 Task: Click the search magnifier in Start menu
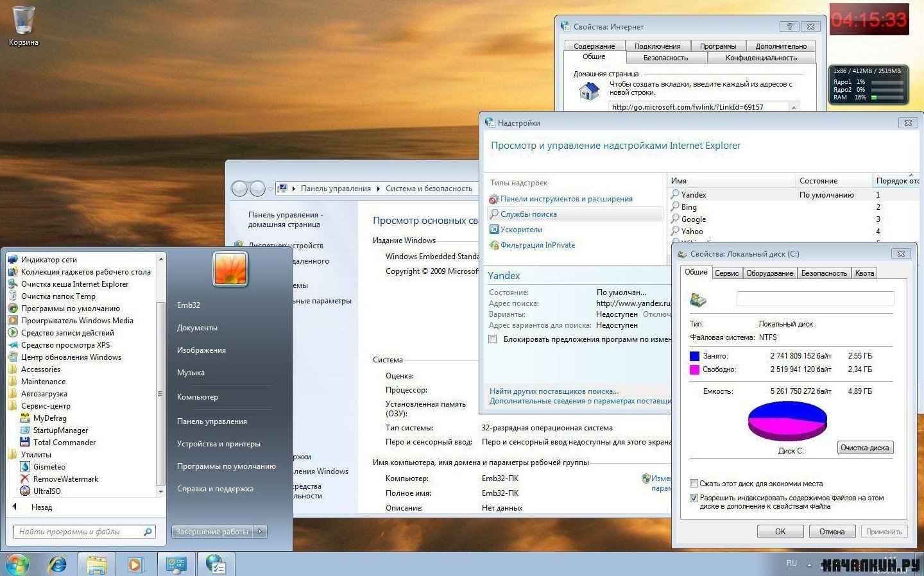click(148, 532)
